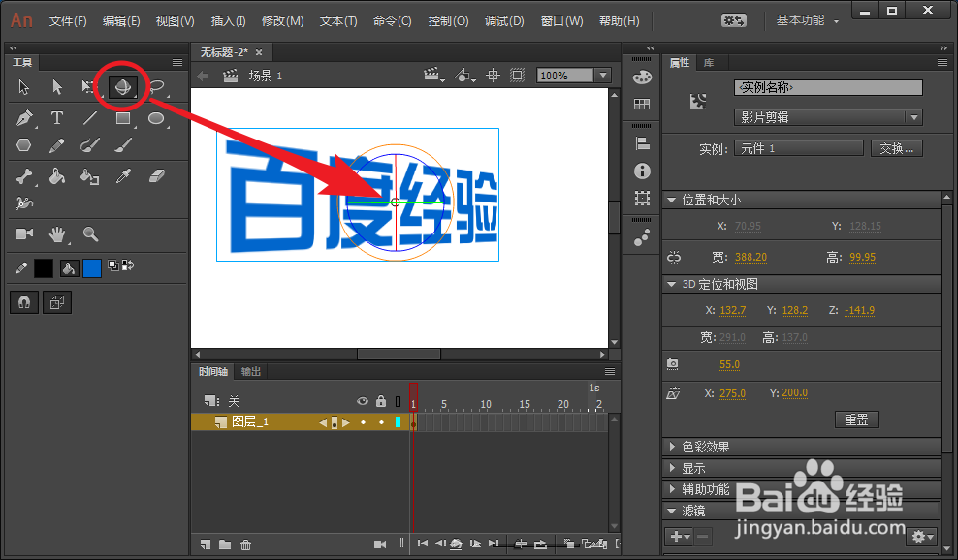
Task: Click the 重置 button
Action: coord(856,420)
